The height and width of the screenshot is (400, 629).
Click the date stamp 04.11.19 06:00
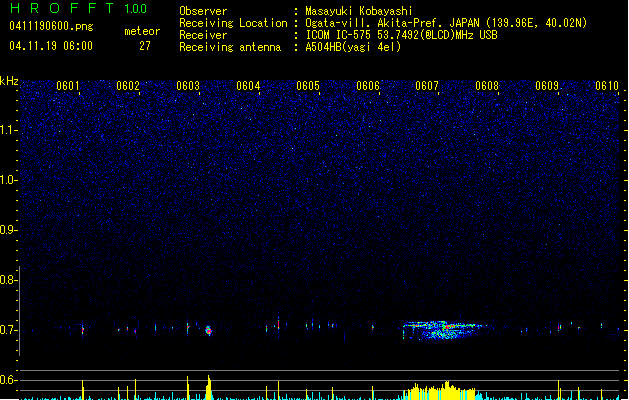51,46
